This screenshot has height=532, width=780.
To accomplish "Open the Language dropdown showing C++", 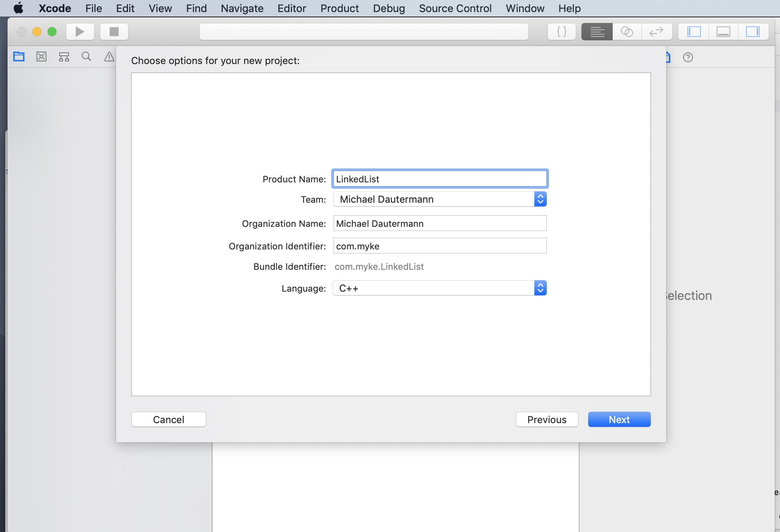I will pyautogui.click(x=440, y=288).
